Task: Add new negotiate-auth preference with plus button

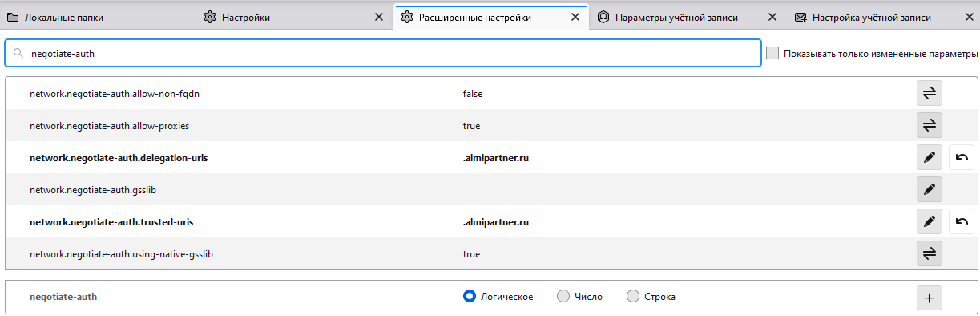Action: click(x=930, y=298)
